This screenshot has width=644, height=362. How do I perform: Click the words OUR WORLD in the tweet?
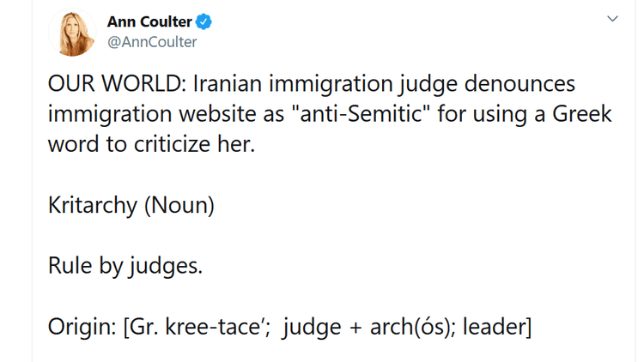[x=114, y=84]
